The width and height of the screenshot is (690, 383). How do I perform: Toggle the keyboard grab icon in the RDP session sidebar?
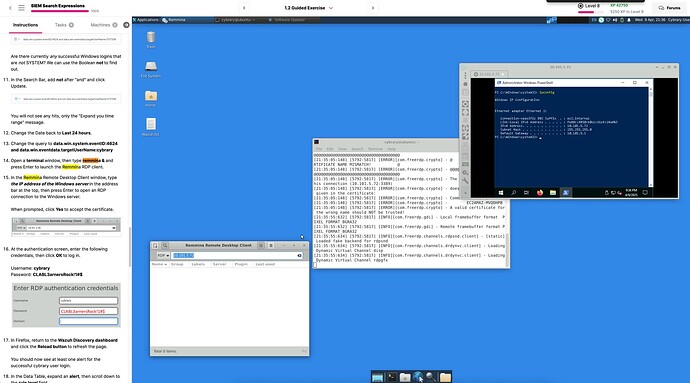[x=465, y=164]
